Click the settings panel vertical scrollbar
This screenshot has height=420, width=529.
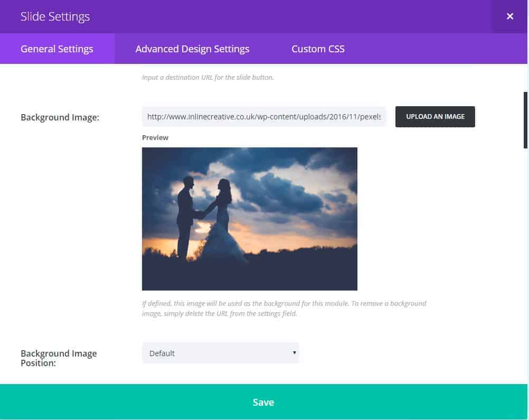(x=525, y=120)
